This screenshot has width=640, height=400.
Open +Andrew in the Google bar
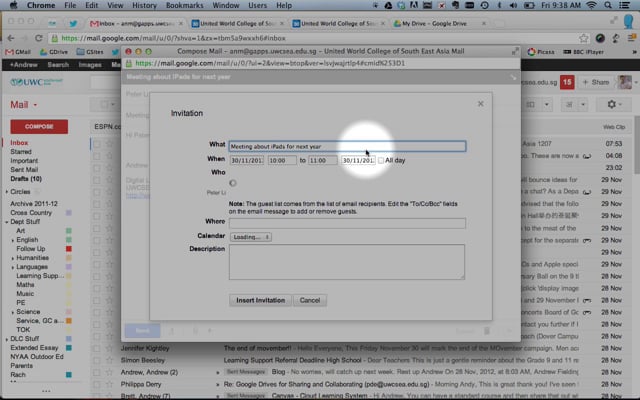tap(23, 65)
